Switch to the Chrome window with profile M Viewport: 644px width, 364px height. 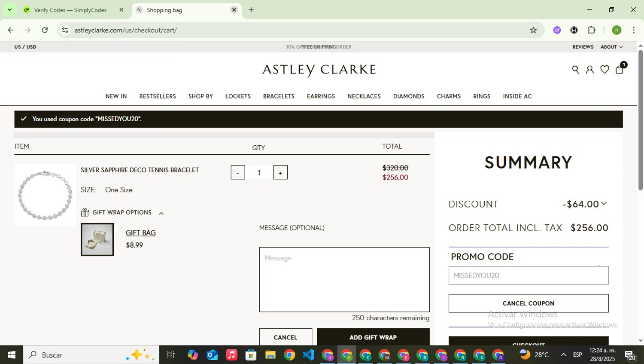(384, 355)
